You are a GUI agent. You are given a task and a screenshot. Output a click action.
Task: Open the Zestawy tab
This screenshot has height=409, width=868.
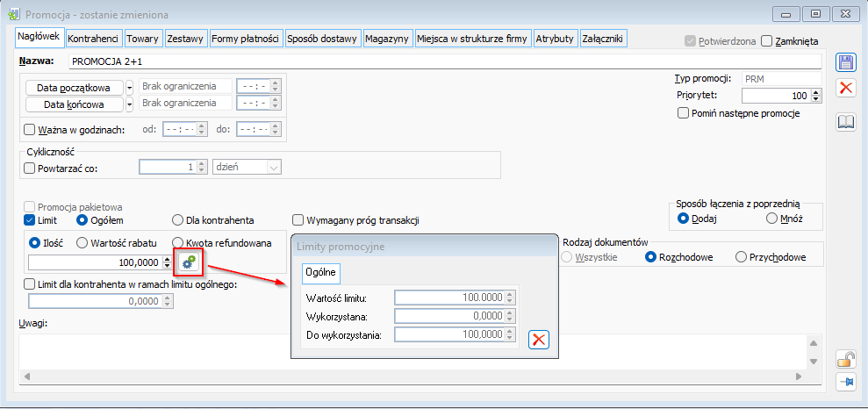(x=185, y=39)
